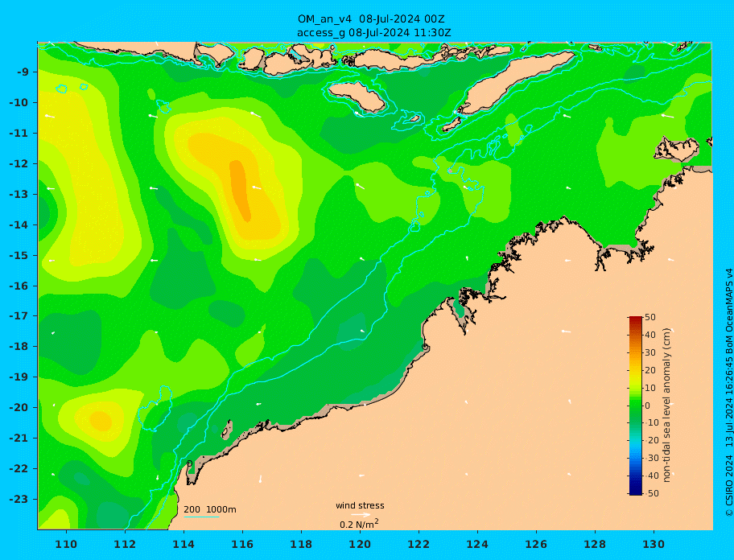Click the colorbar tick label "0"

tap(647, 406)
